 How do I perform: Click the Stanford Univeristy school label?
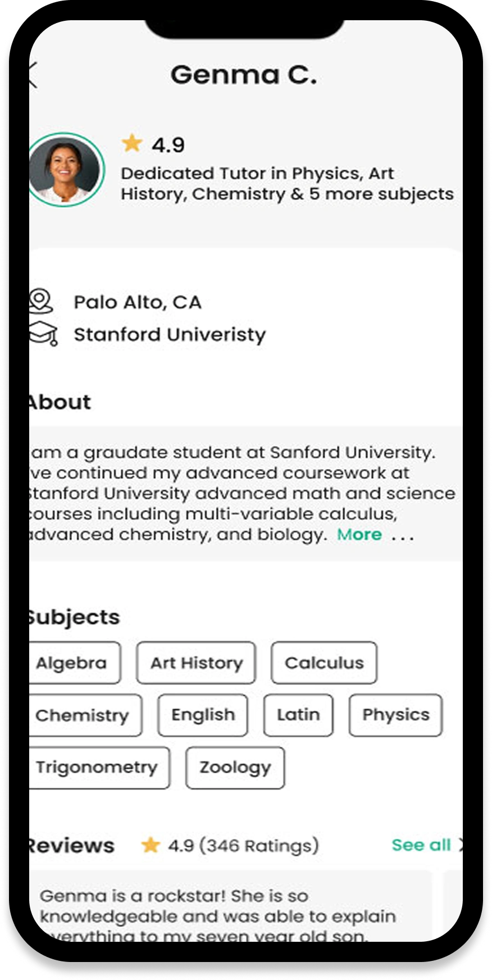(170, 334)
